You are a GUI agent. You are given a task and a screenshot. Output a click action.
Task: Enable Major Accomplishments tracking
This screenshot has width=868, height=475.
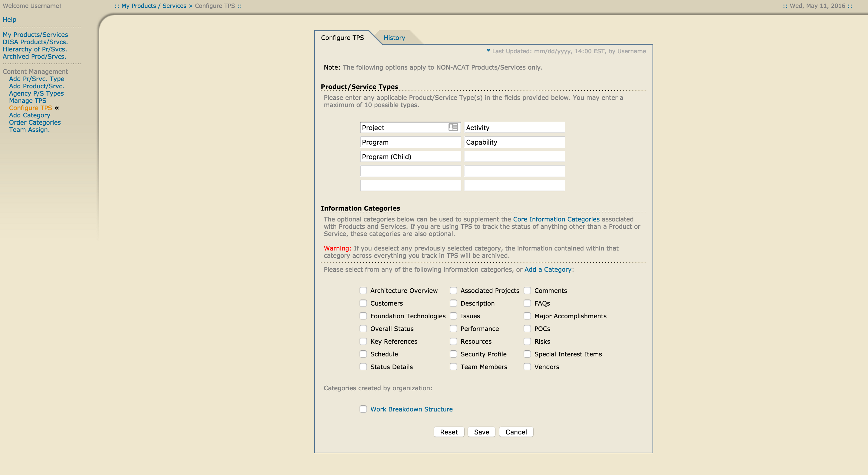(527, 316)
